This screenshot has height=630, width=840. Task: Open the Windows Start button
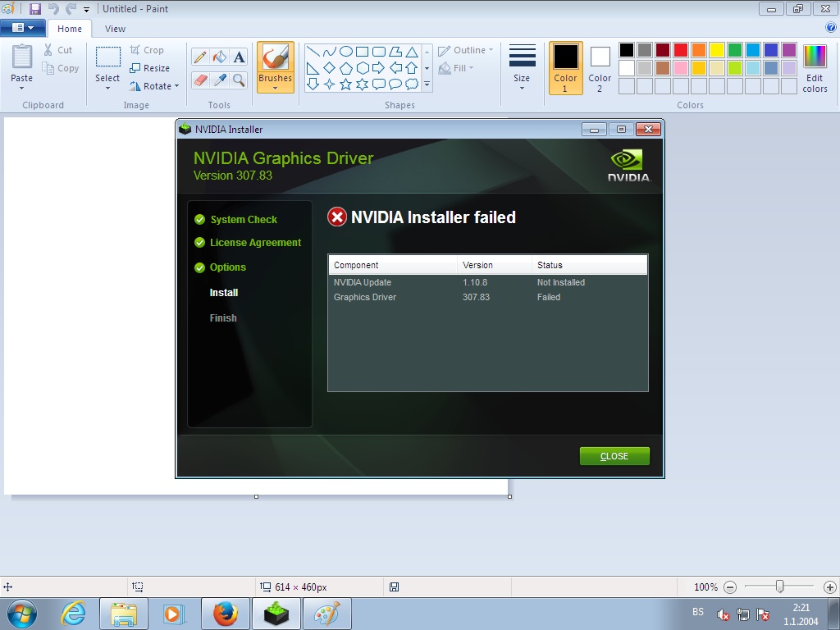pos(22,614)
